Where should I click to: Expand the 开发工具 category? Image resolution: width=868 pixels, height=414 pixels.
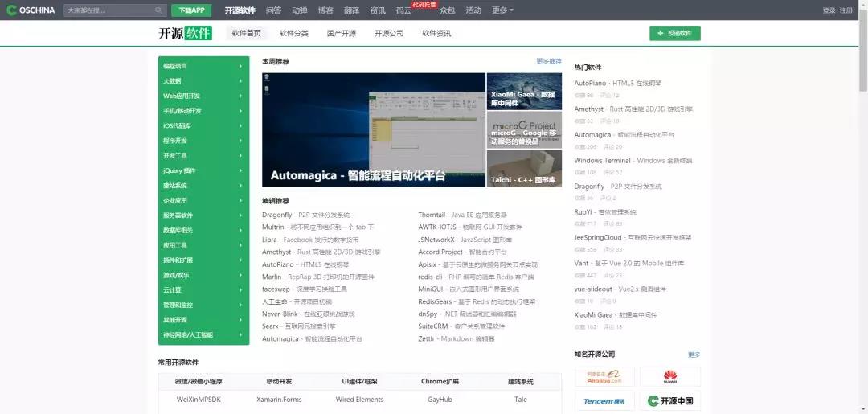203,155
